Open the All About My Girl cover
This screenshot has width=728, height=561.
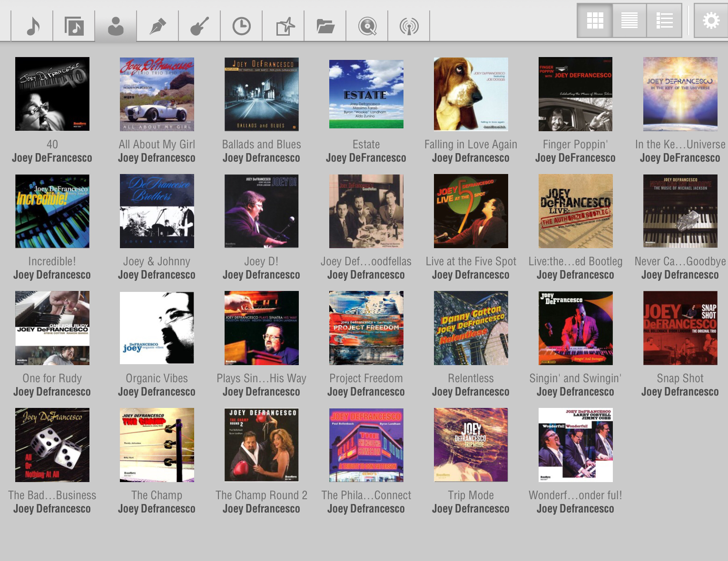157,94
